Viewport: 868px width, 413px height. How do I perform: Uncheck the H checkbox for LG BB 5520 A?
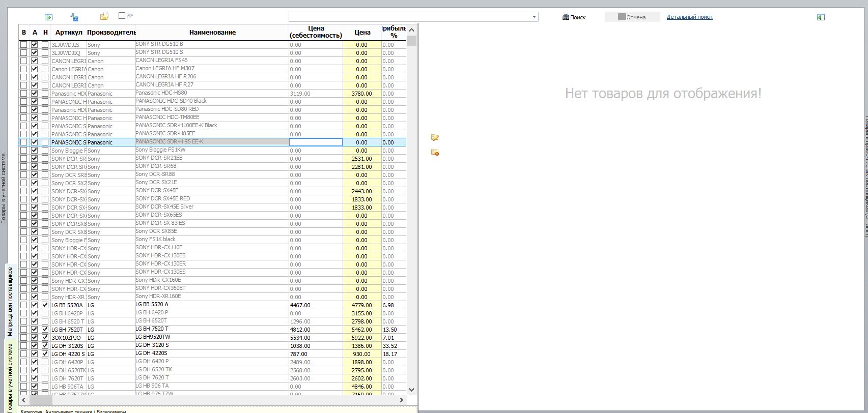pyautogui.click(x=45, y=305)
